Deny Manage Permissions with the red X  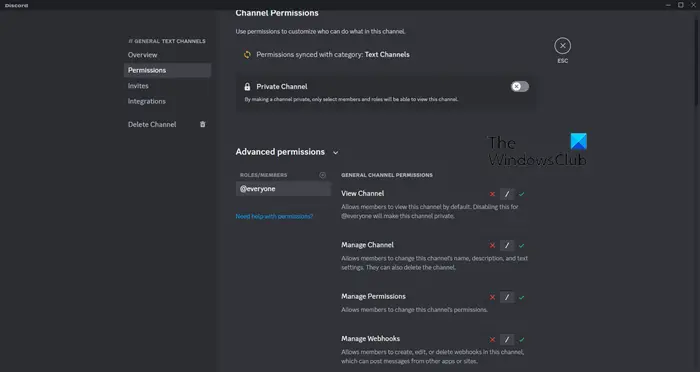pos(492,297)
